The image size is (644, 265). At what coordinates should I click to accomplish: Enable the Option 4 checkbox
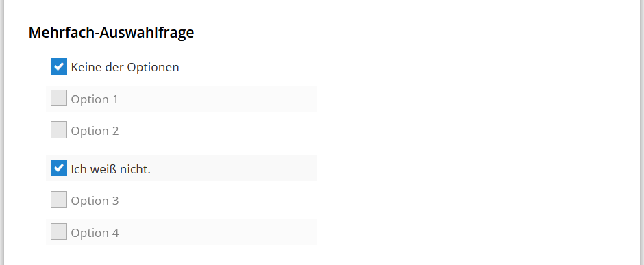click(59, 231)
